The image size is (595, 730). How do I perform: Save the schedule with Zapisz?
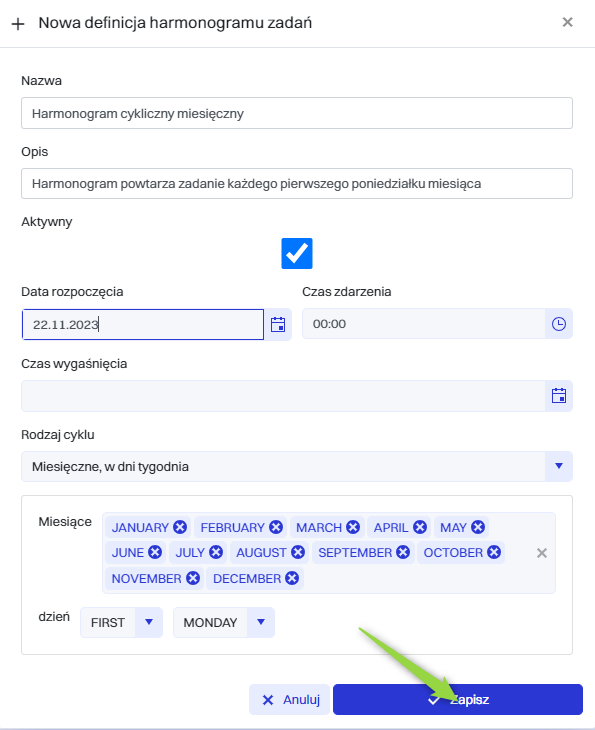pyautogui.click(x=458, y=699)
